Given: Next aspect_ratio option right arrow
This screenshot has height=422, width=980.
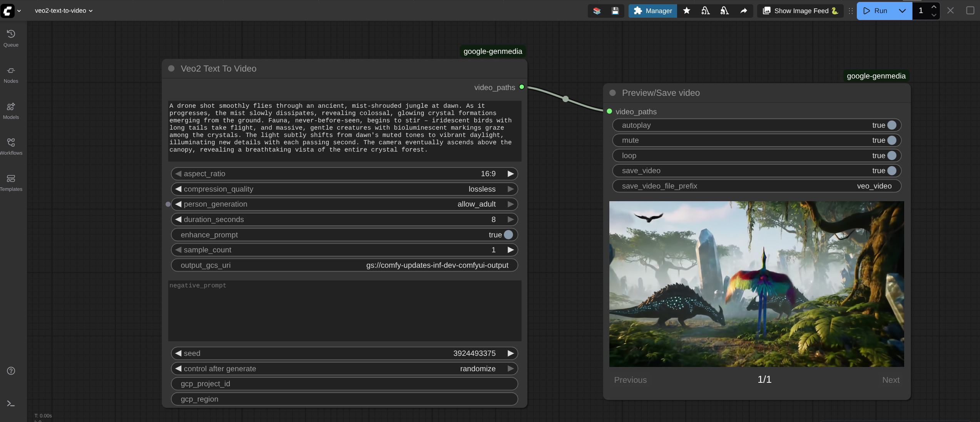Looking at the screenshot, I should tap(510, 174).
